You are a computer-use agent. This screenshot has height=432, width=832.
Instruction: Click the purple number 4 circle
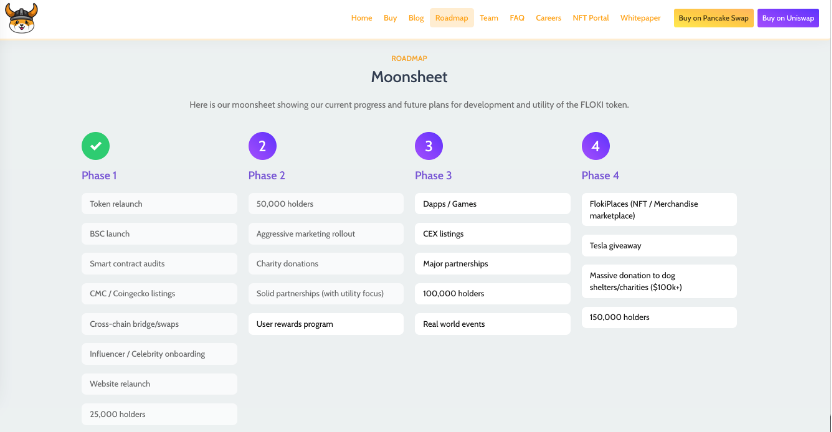[x=595, y=146]
